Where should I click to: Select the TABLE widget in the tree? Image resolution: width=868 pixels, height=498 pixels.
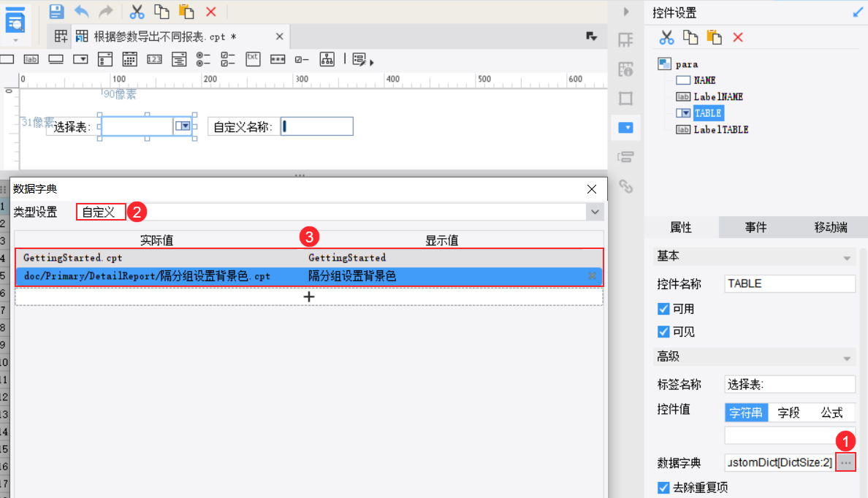pyautogui.click(x=708, y=113)
